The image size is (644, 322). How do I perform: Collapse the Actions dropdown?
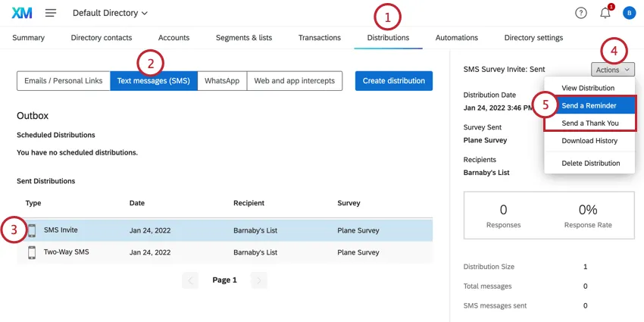click(x=612, y=70)
